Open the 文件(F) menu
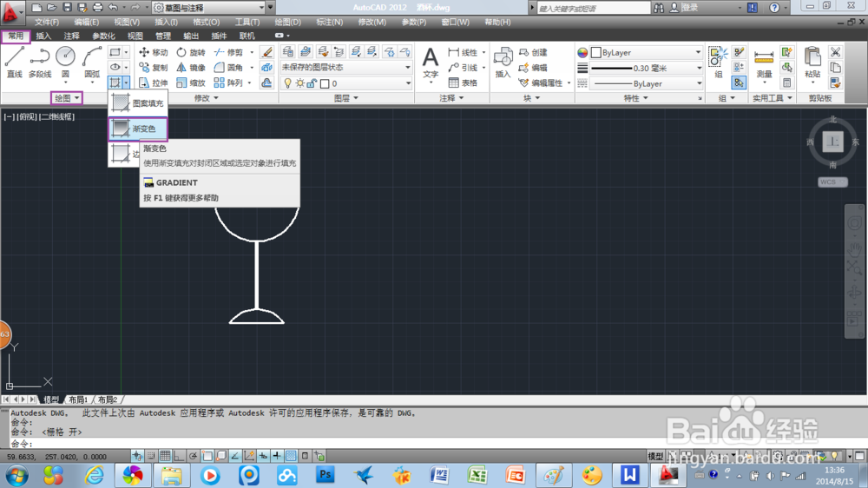This screenshot has width=868, height=488. pyautogui.click(x=47, y=23)
